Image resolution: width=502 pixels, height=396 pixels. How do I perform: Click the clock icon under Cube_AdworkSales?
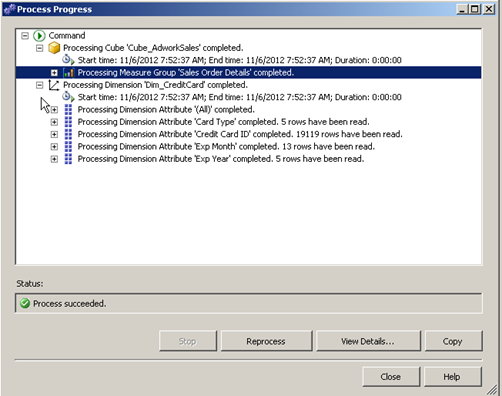click(x=68, y=60)
